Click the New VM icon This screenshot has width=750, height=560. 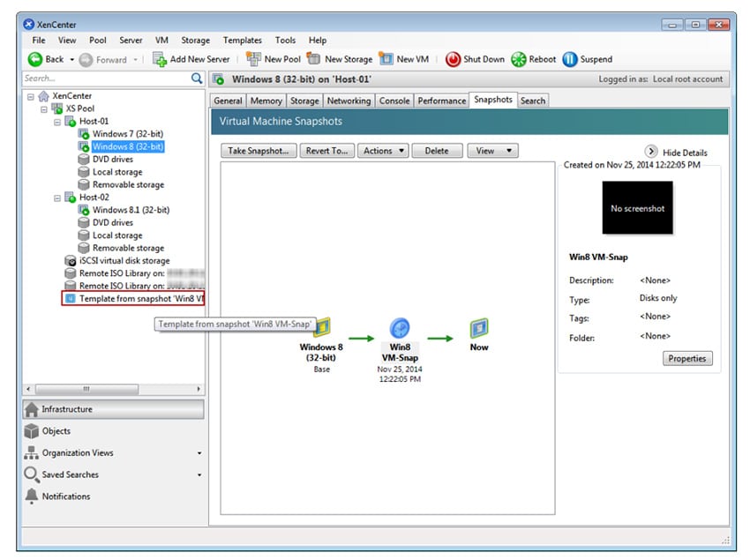click(386, 58)
